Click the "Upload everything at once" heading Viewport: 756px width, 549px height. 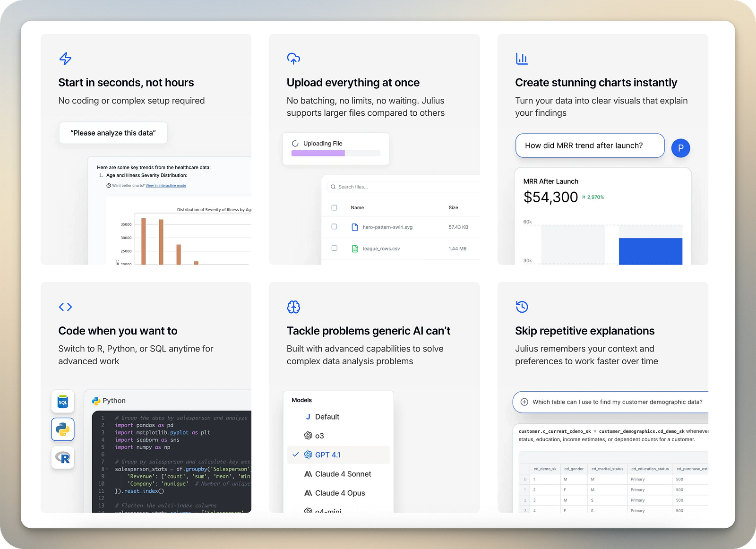[x=353, y=83]
